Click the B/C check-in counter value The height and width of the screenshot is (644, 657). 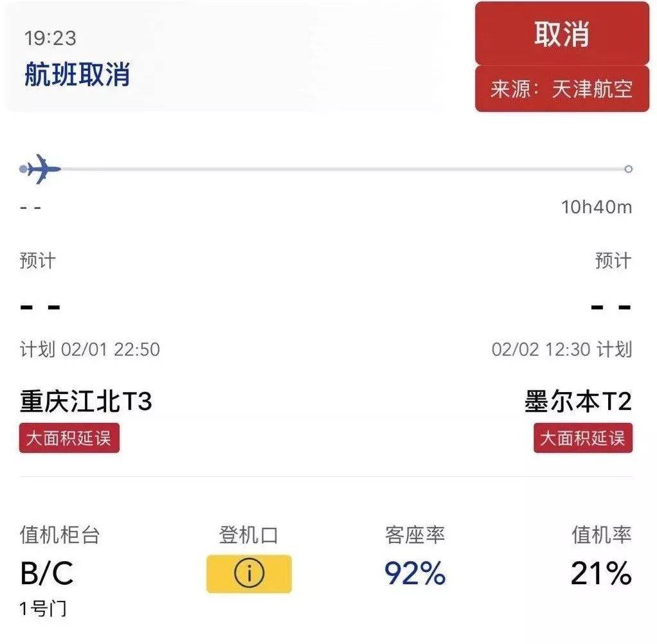click(47, 573)
